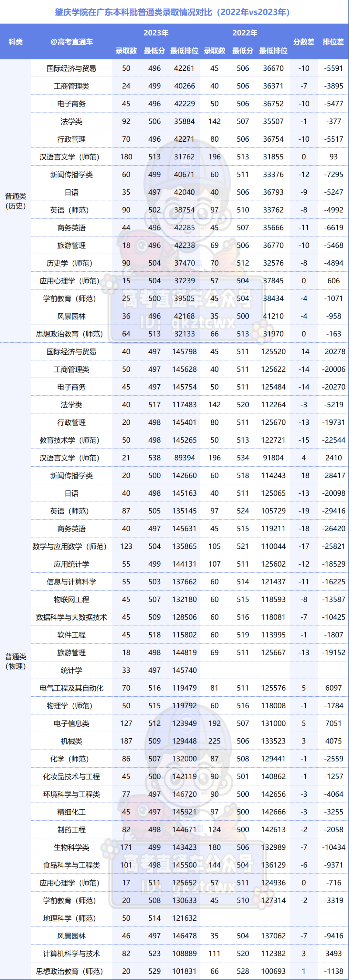Click the 物联网工程 major name
The image size is (349, 980).
[x=72, y=600]
